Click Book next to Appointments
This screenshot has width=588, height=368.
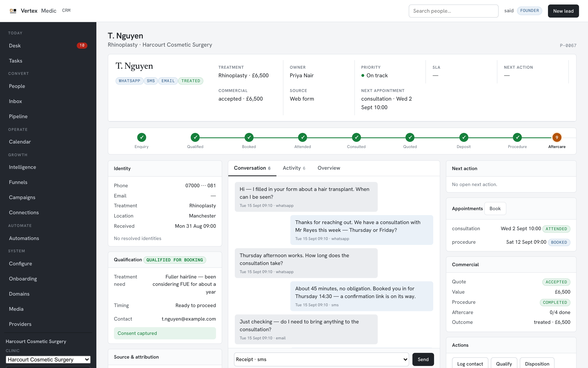495,209
